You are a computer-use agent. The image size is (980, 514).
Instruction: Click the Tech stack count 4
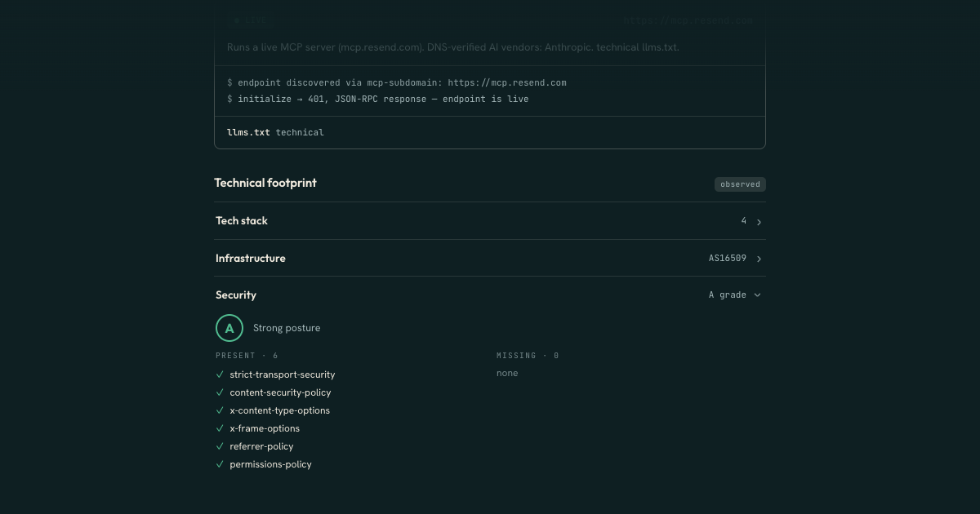click(744, 221)
